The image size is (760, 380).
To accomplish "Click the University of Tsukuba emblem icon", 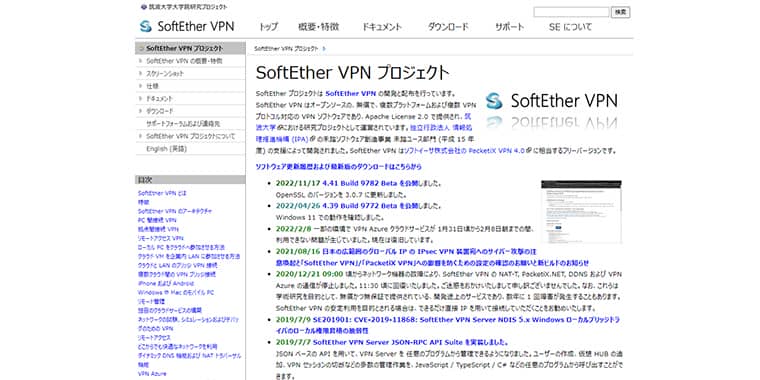I will pos(143,7).
